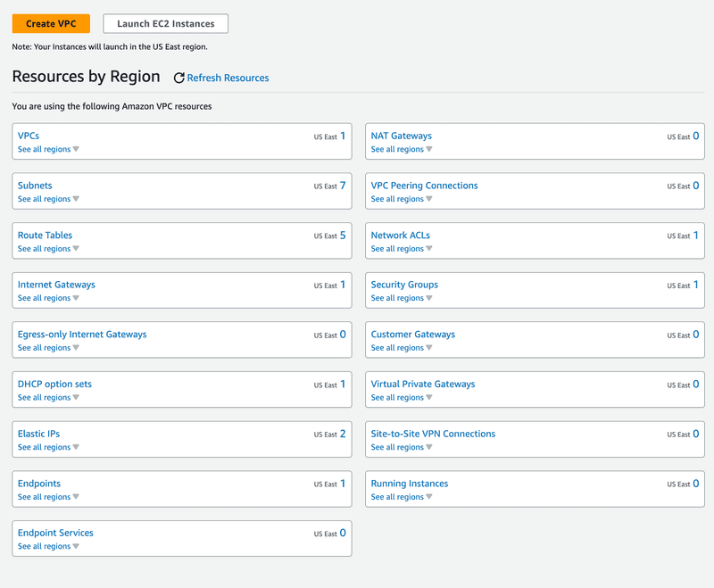Open the NAT Gateways link
Image resolution: width=714 pixels, height=588 pixels.
(401, 136)
